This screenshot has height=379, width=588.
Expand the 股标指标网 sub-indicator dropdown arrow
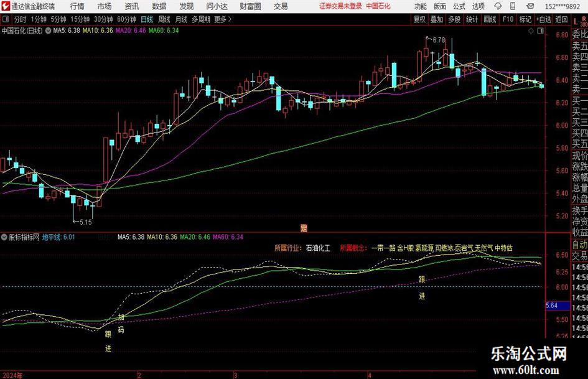tap(4, 237)
